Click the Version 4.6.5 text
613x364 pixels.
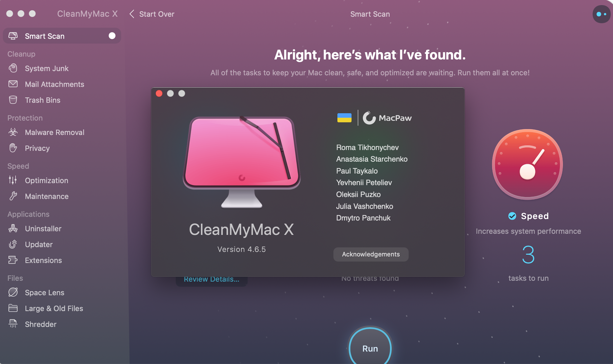(x=242, y=249)
